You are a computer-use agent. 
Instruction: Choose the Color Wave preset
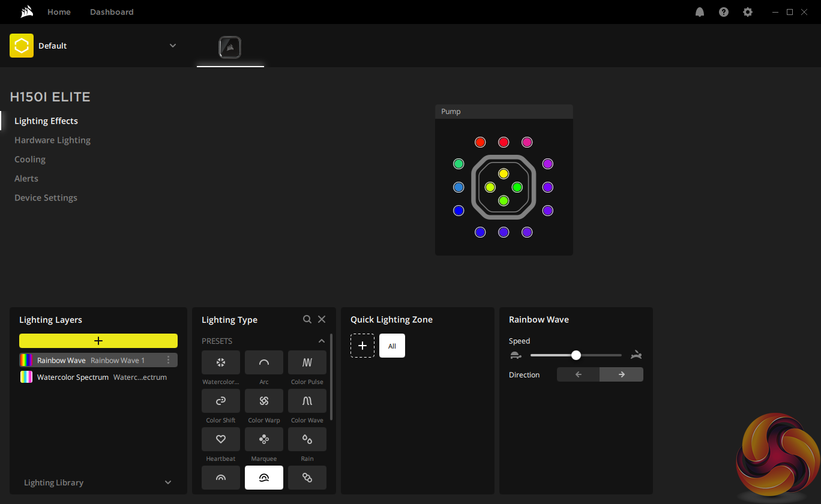pyautogui.click(x=307, y=401)
